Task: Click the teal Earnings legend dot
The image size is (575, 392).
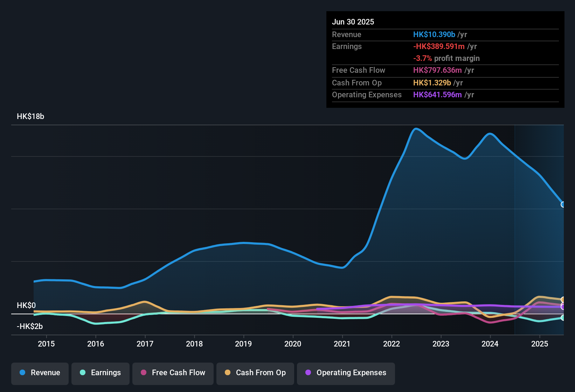Action: click(83, 373)
